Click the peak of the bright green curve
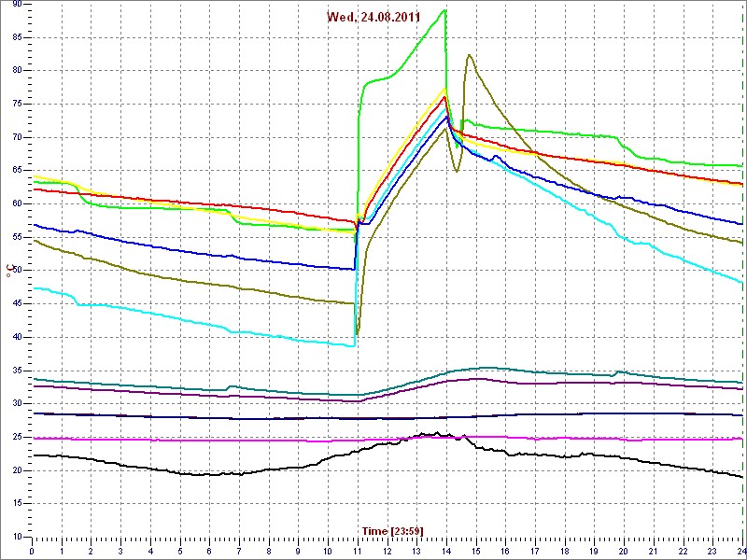This screenshot has height=560, width=747. [x=445, y=10]
